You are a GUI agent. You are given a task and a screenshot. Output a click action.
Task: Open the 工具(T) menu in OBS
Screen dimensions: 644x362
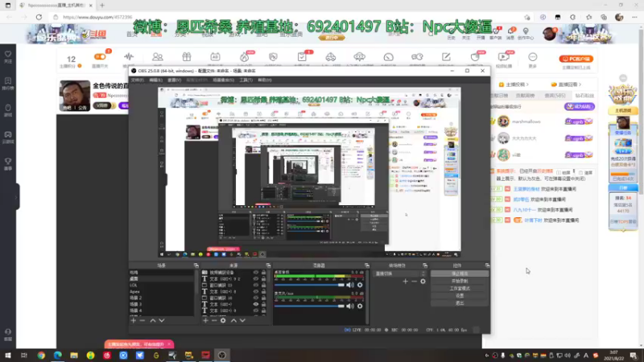pyautogui.click(x=246, y=80)
